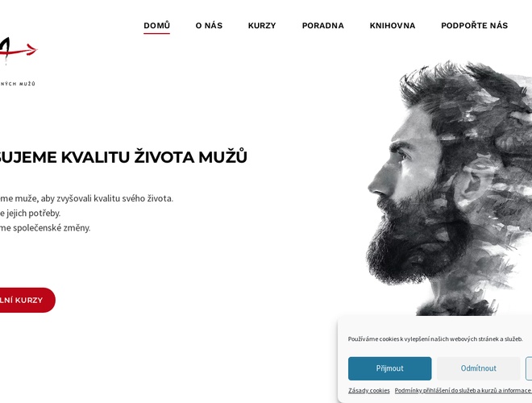
Task: Click the tagline text under the logo
Action: [18, 84]
